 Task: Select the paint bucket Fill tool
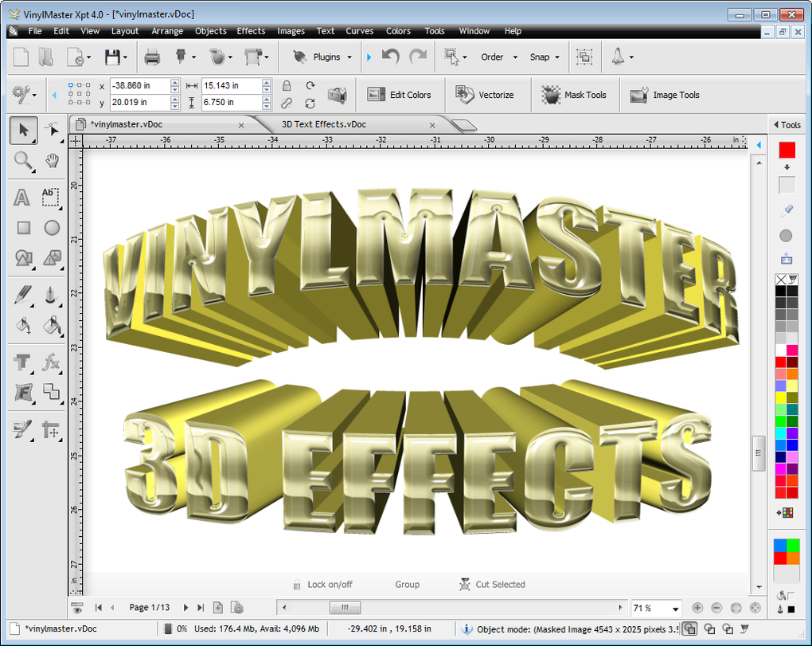pos(52,325)
